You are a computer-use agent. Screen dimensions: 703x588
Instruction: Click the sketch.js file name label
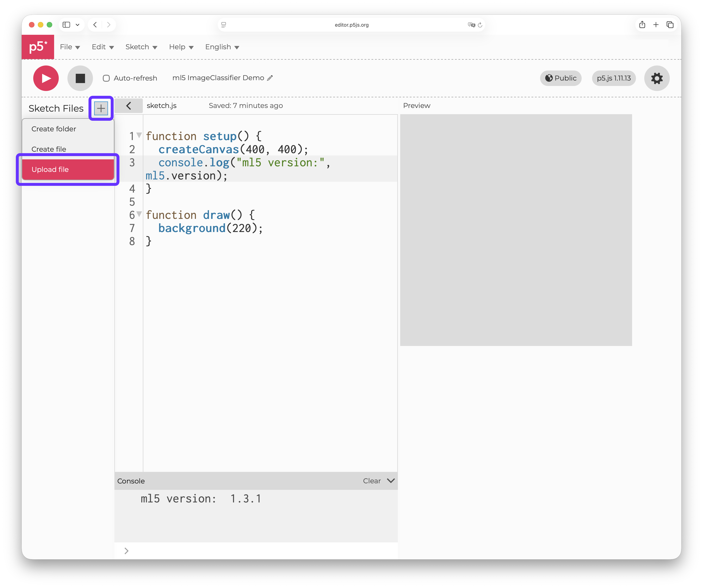pyautogui.click(x=161, y=106)
